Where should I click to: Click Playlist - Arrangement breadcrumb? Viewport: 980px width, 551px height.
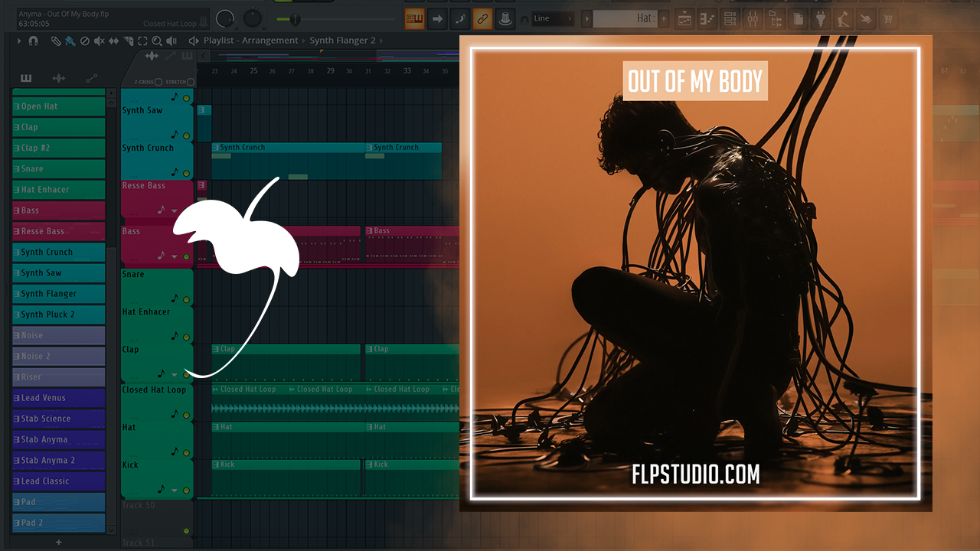coord(250,41)
